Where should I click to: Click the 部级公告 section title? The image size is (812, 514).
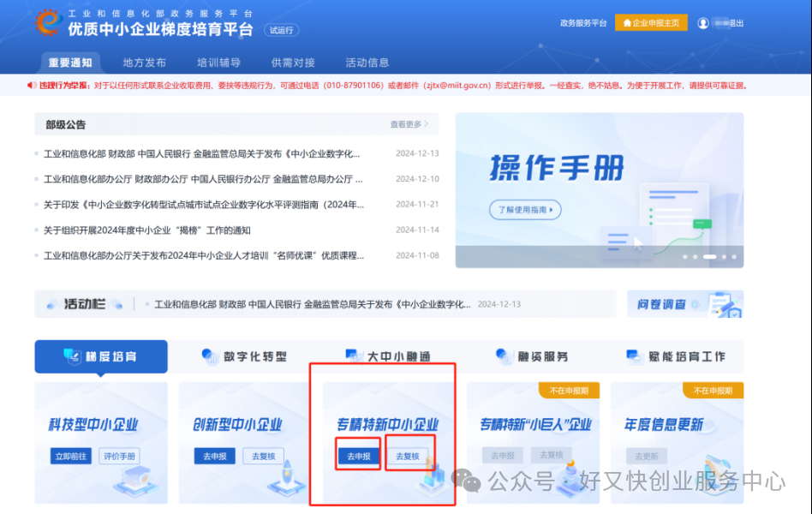[x=66, y=124]
